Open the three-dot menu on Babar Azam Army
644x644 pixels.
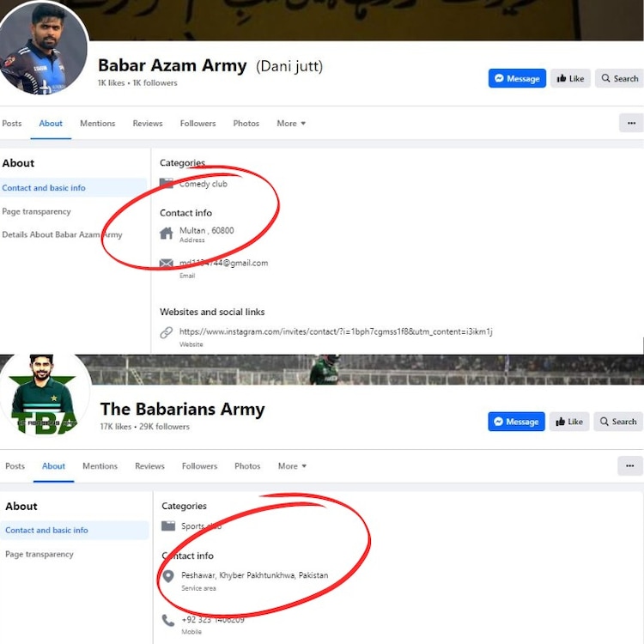coord(631,123)
